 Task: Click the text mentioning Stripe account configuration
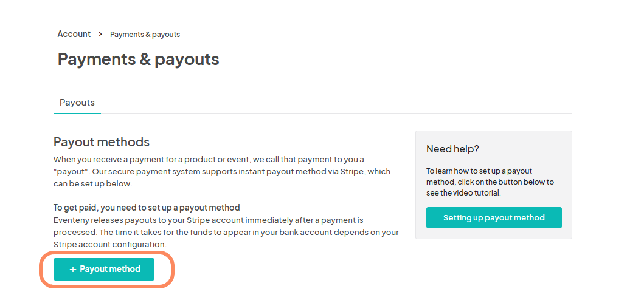[x=109, y=244]
